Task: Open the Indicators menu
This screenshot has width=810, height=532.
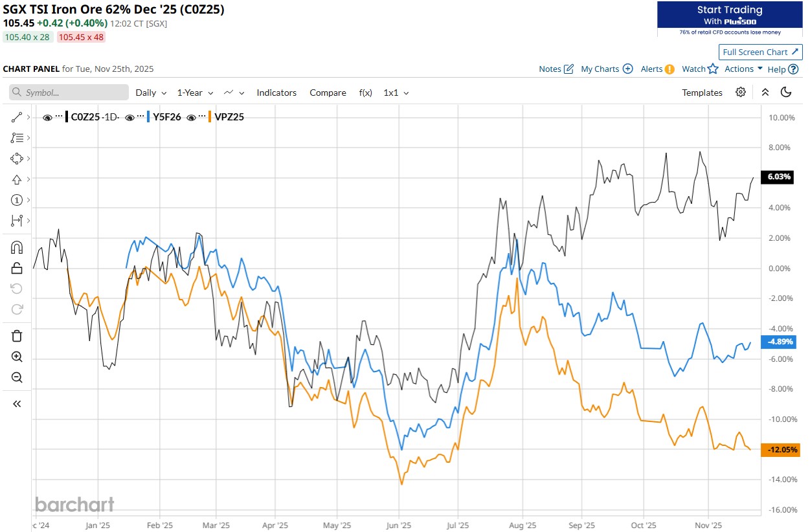Action: click(276, 93)
